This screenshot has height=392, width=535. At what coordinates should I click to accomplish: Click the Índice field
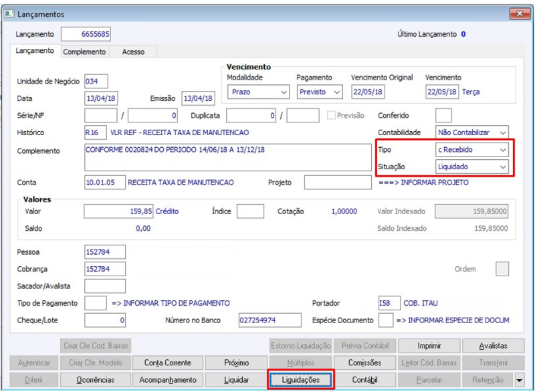(x=250, y=211)
